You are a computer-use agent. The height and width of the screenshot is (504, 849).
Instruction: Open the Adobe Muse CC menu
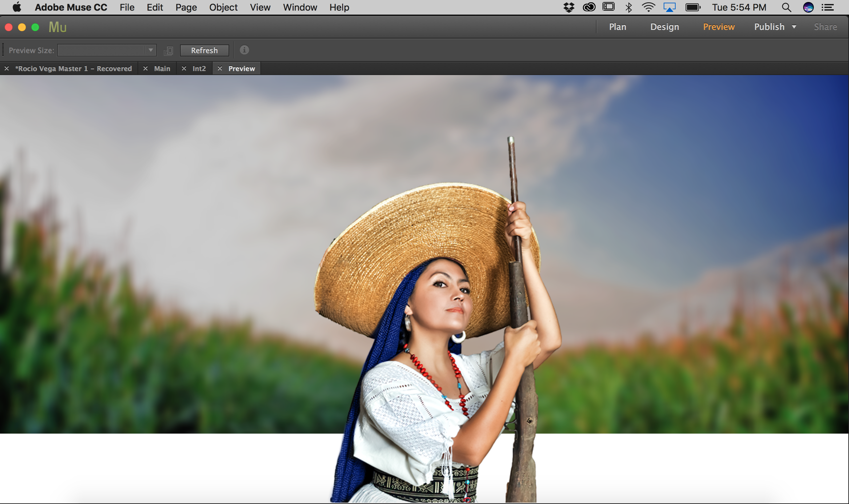[71, 7]
